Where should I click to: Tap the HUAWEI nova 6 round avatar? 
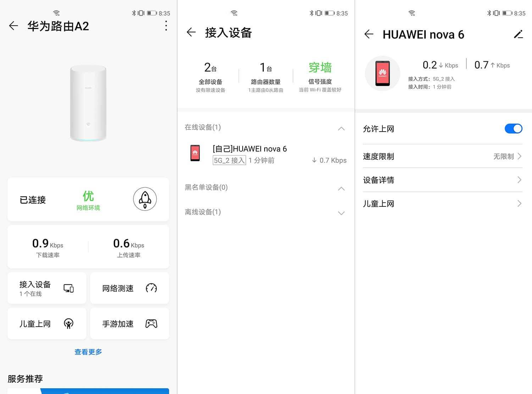point(382,73)
